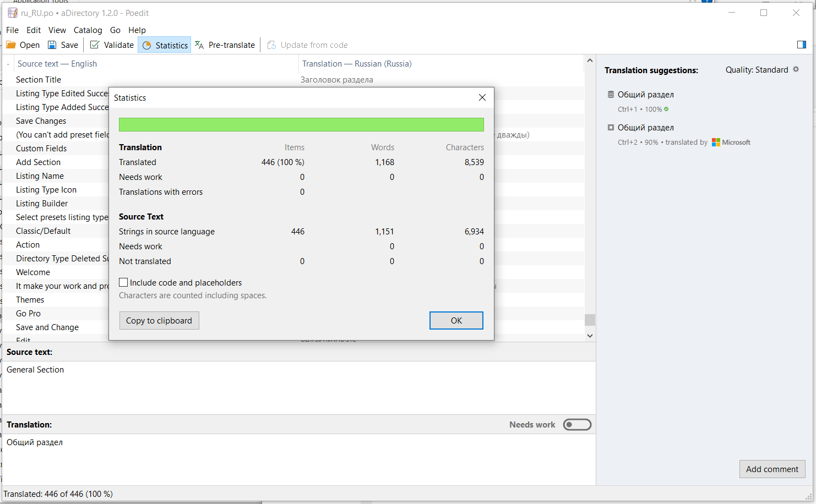Open the View menu
Image resolution: width=816 pixels, height=504 pixels.
(57, 30)
